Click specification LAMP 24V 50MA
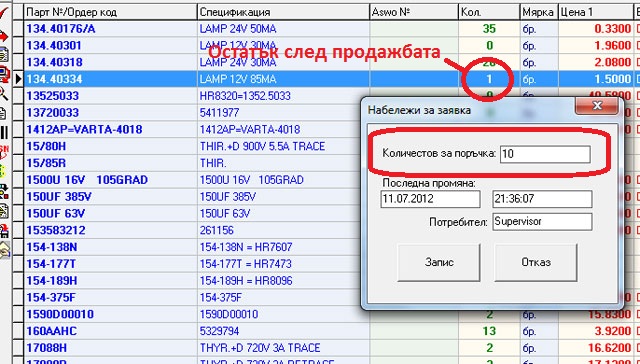The height and width of the screenshot is (364, 640). (238, 29)
